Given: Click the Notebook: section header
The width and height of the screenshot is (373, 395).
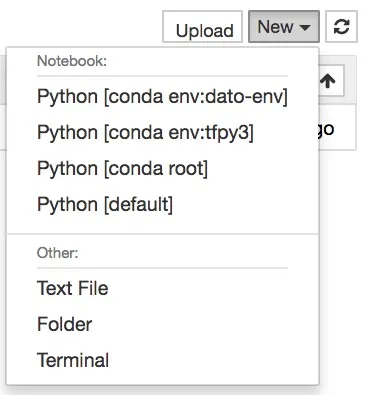Looking at the screenshot, I should tap(72, 61).
